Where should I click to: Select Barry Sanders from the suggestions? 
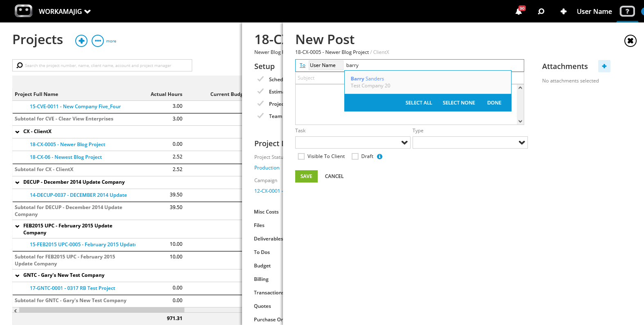[x=428, y=82]
